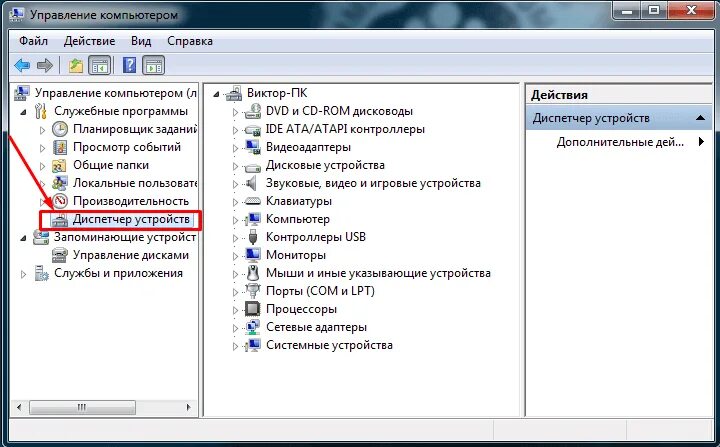Viewport: 720px width, 447px height.
Task: Select Планировщик заданий tree label
Action: pos(135,129)
